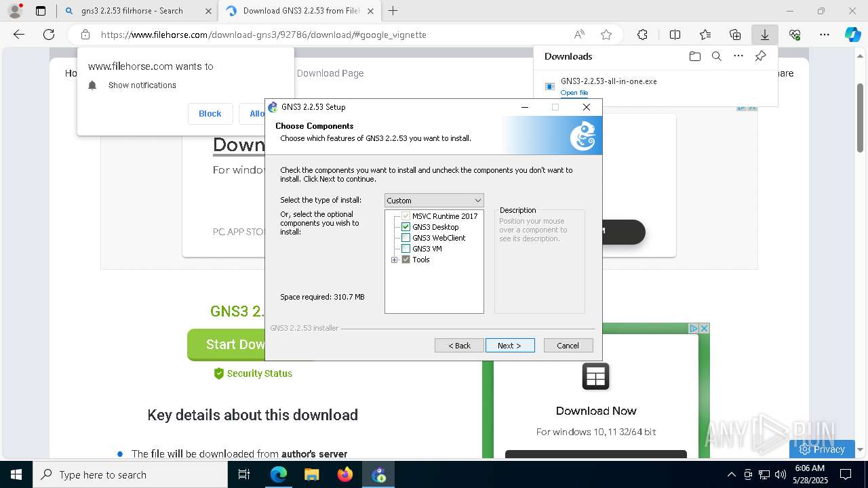Open downloaded file link
This screenshot has height=488, width=868.
pyautogui.click(x=574, y=93)
